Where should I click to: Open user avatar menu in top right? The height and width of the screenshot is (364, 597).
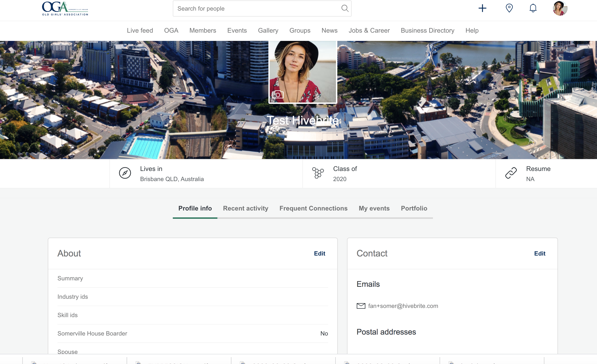[x=560, y=8]
